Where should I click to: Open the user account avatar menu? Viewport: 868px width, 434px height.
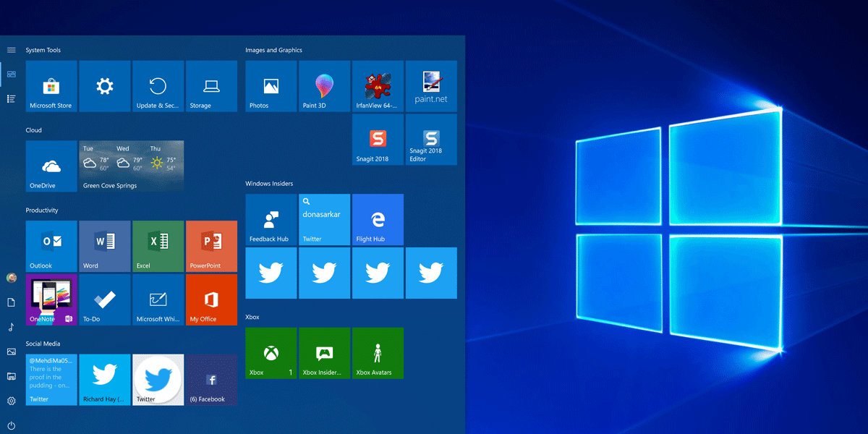pos(12,278)
